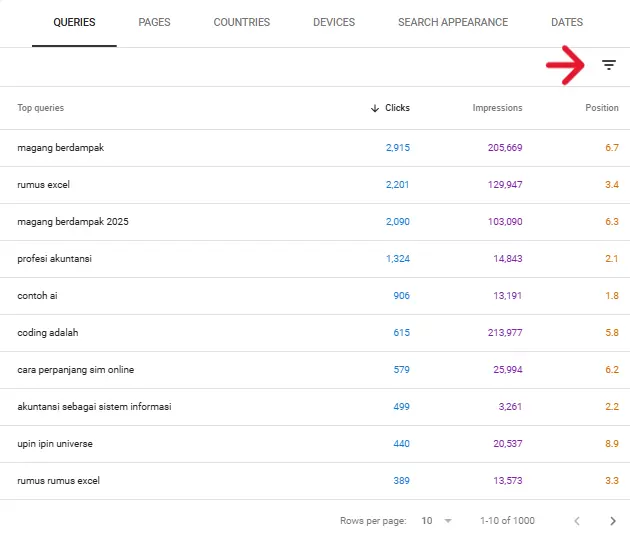
Task: Select 'cara perpanjang sim online' query
Action: (x=76, y=370)
